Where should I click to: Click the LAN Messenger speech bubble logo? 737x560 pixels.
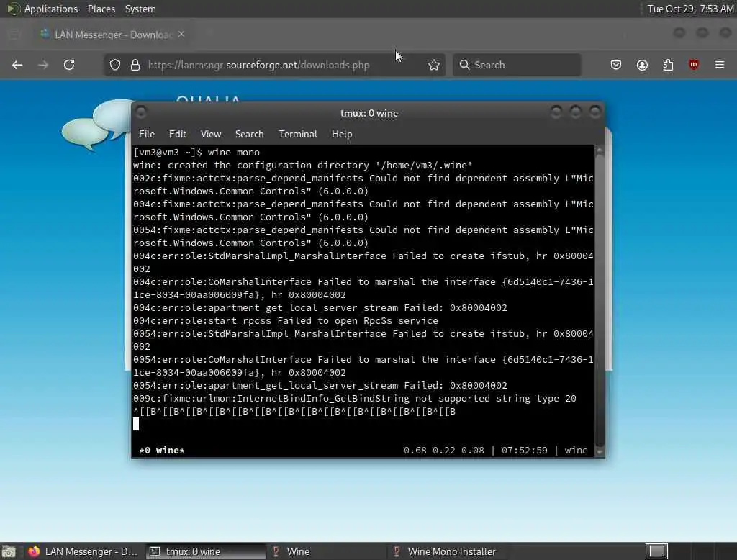(x=99, y=125)
